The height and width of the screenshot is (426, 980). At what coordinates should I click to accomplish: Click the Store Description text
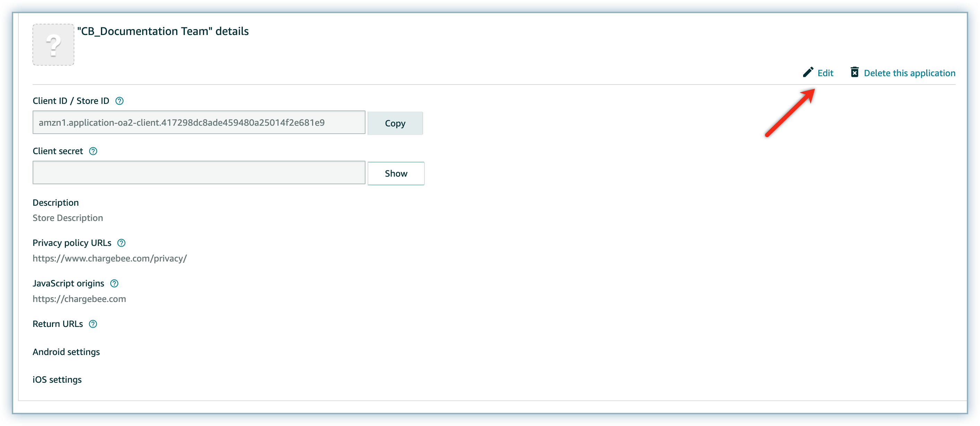tap(68, 218)
